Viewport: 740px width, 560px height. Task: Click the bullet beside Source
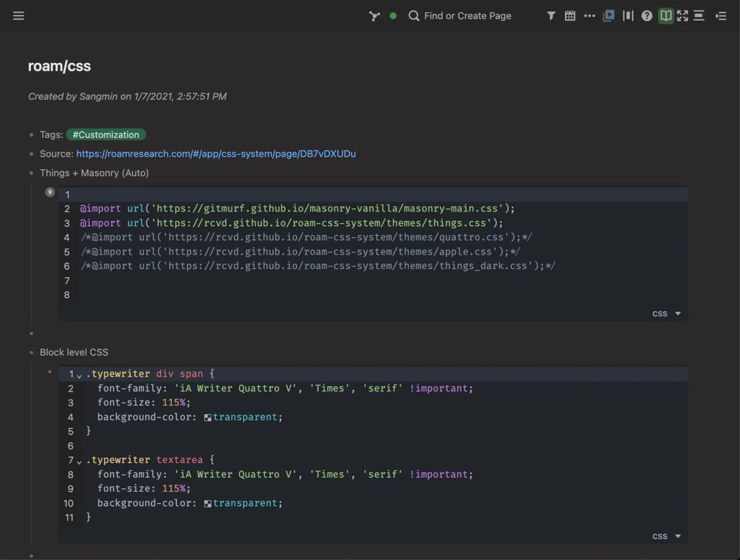(31, 154)
